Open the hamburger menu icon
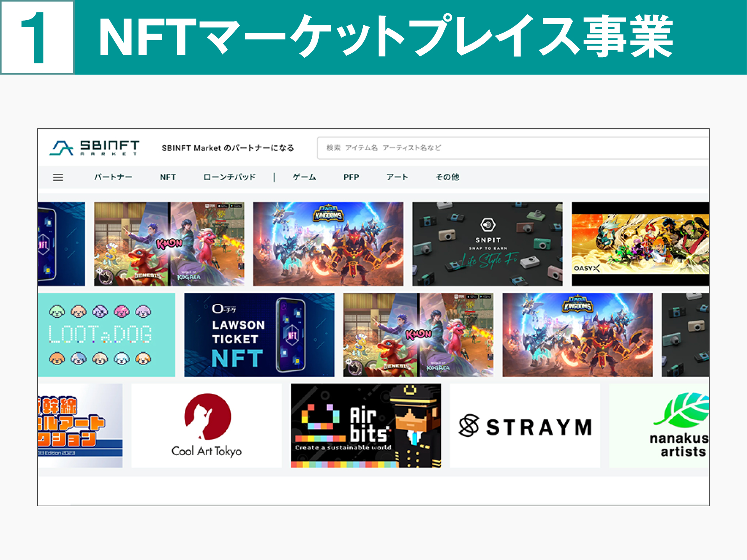The height and width of the screenshot is (560, 747). [58, 178]
